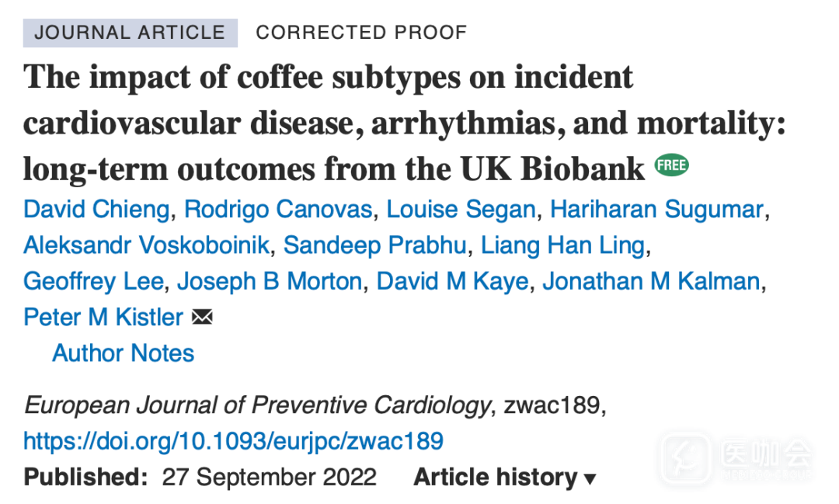Click author Joseph B Morton
The image size is (839, 504).
click(269, 281)
